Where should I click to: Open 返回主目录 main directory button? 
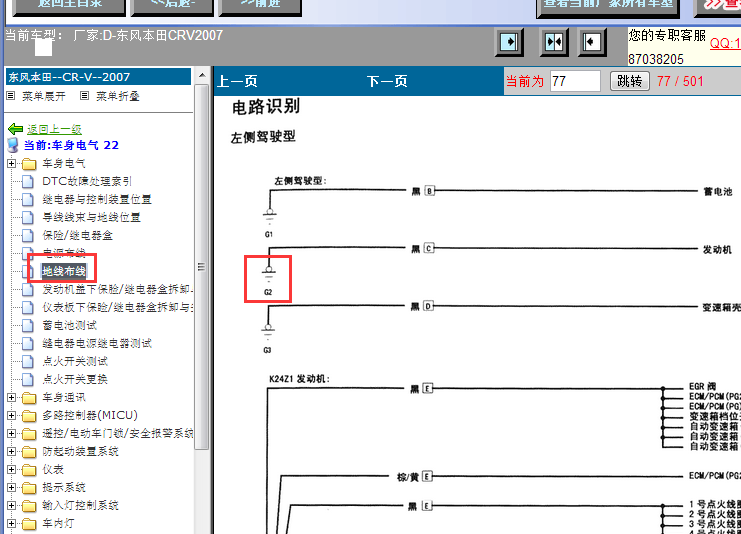(x=69, y=7)
